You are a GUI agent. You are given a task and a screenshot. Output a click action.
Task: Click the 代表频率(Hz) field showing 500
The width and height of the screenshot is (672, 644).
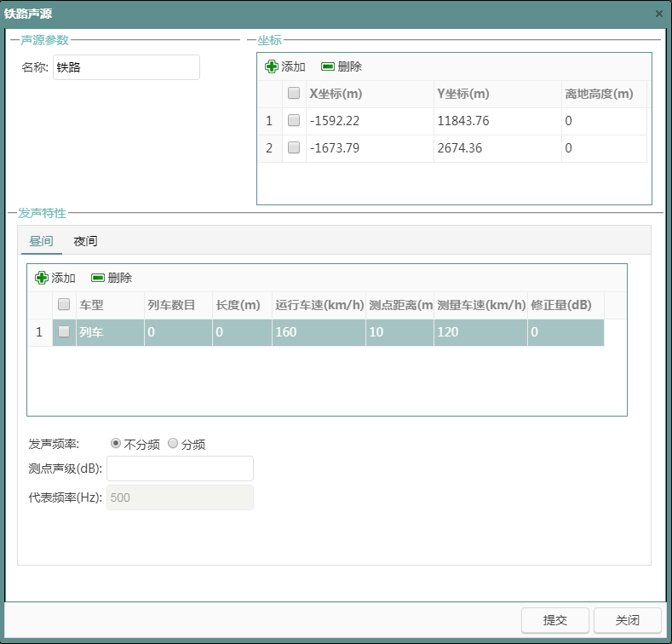[180, 497]
